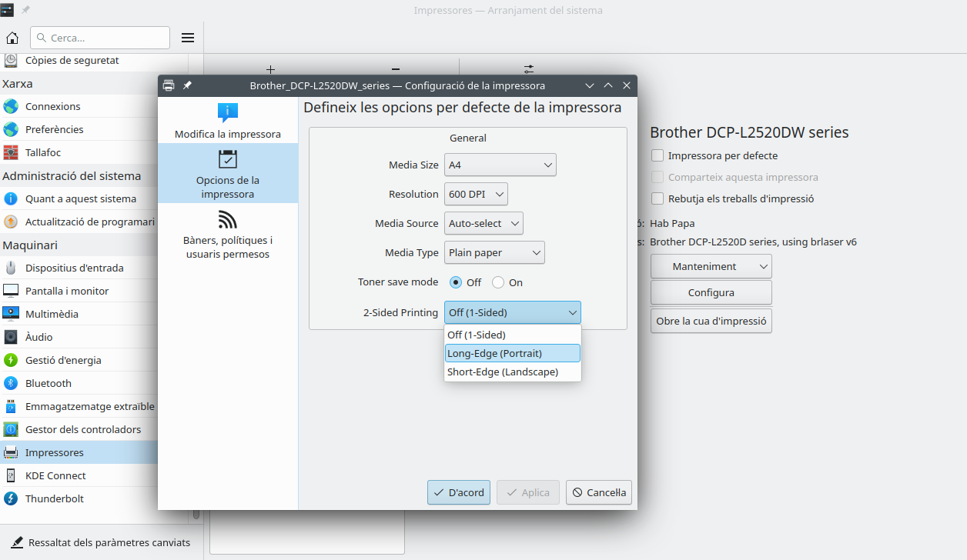967x560 pixels.
Task: Open the Media Size dropdown
Action: [x=500, y=165]
